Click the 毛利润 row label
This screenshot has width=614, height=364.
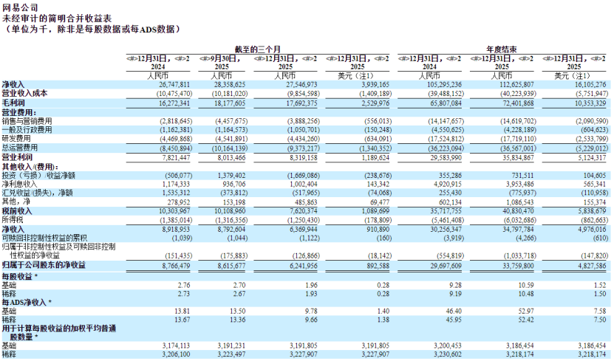(x=13, y=103)
